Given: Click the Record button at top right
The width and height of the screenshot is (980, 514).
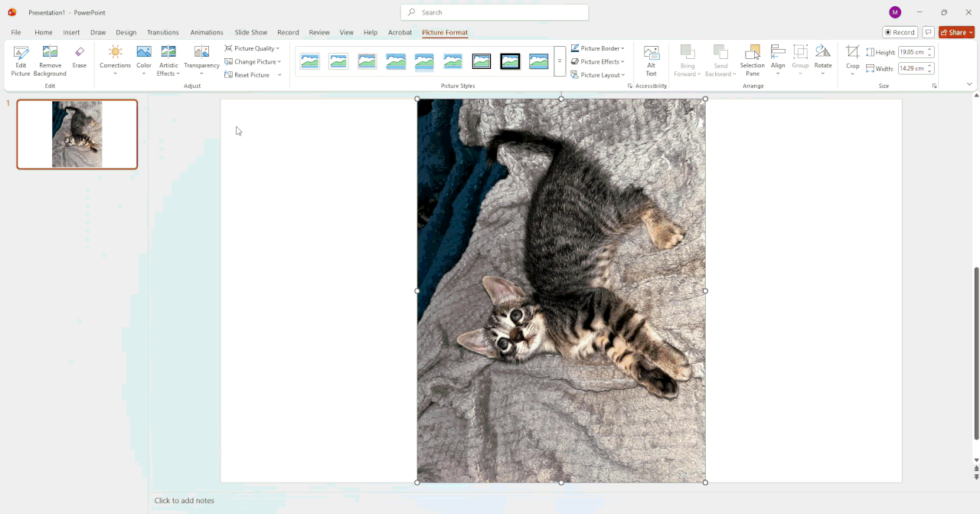Looking at the screenshot, I should (900, 32).
